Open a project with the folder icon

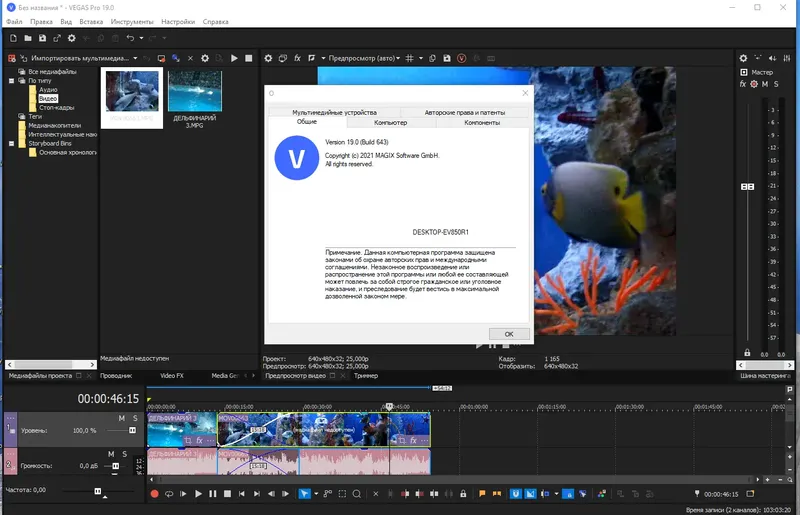28,38
